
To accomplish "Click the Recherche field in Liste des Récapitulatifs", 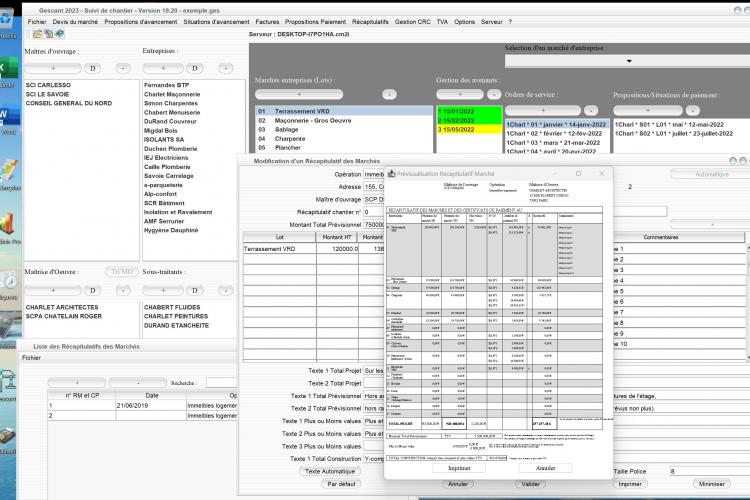I will tap(221, 383).
